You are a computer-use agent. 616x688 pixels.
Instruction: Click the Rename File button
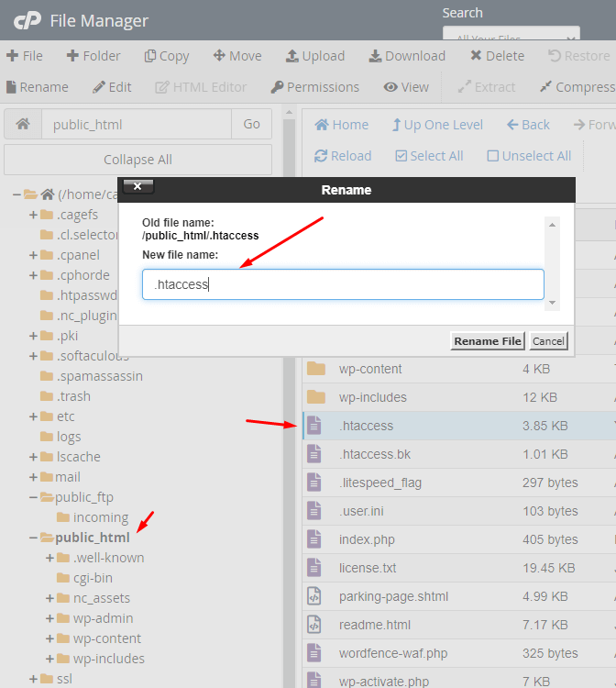(x=488, y=341)
